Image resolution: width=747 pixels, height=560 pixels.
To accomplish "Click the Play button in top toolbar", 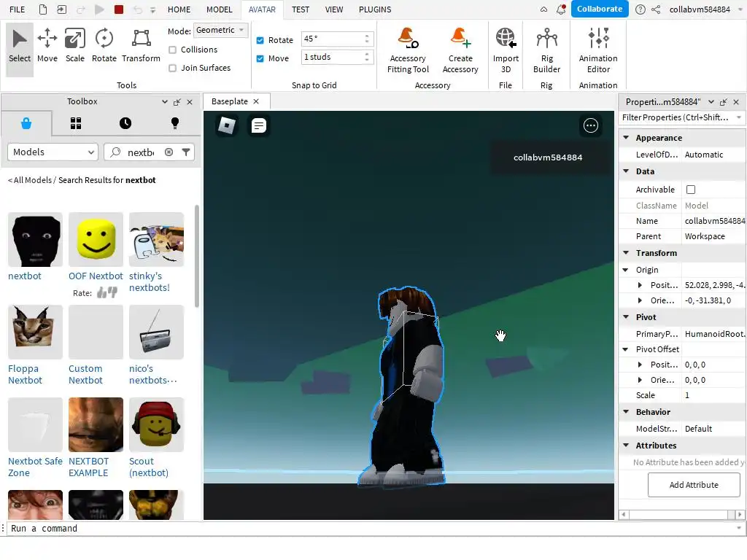I will (x=99, y=9).
